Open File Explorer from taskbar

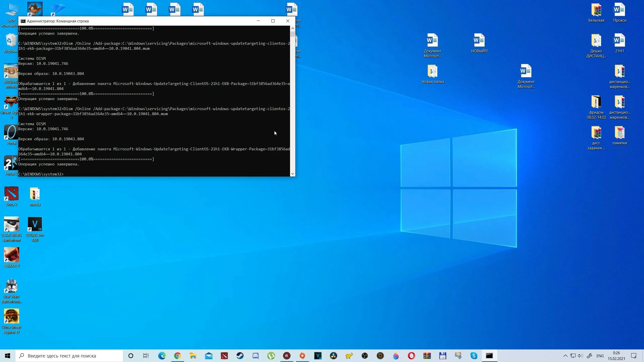click(x=193, y=355)
